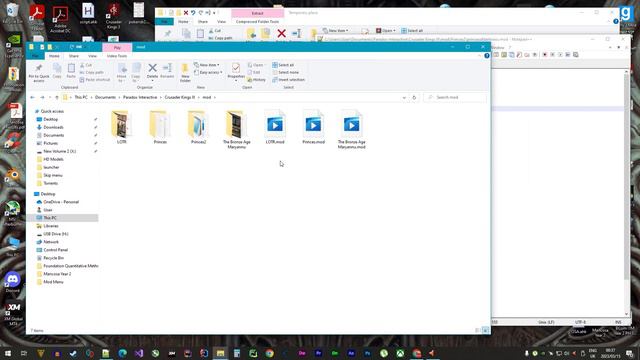Open recent locations dropdown arrow
Viewport: 640px width, 360px height.
pyautogui.click(x=50, y=98)
